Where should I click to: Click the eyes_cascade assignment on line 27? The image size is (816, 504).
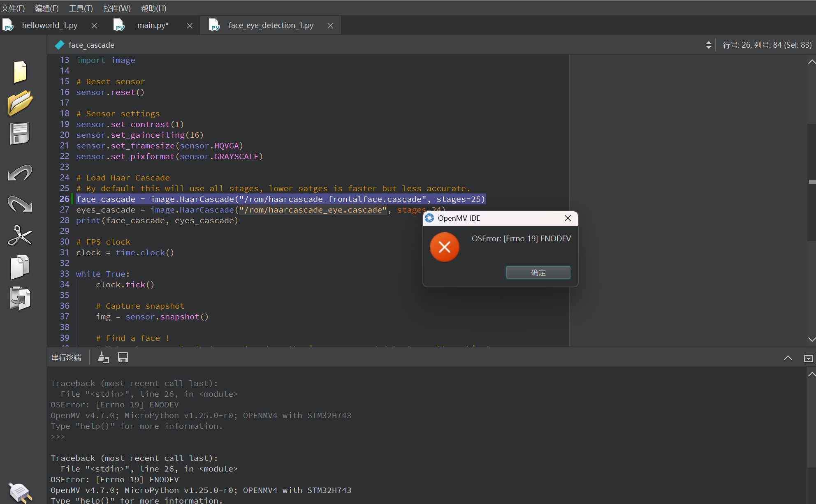[x=261, y=210]
